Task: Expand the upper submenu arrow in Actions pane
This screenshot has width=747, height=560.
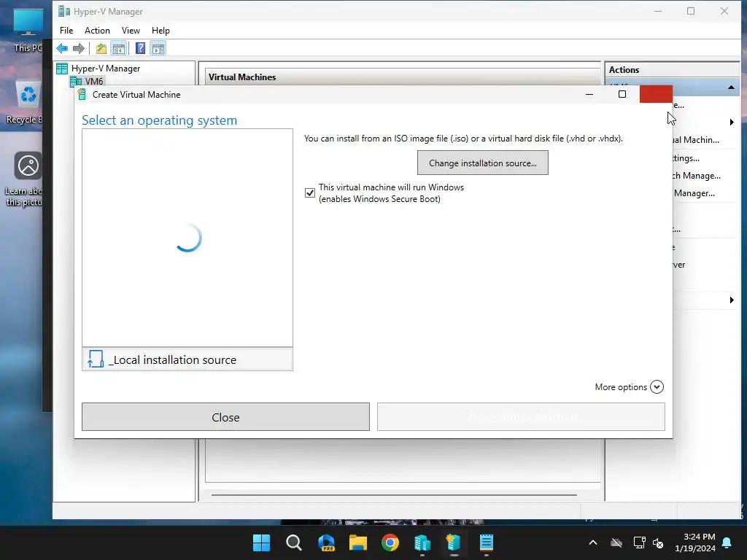Action: pyautogui.click(x=732, y=122)
